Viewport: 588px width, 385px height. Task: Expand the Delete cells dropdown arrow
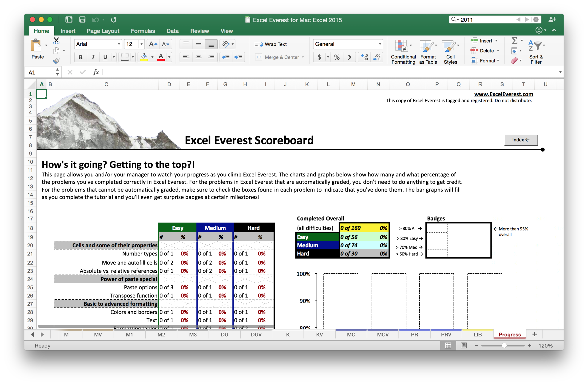point(498,51)
